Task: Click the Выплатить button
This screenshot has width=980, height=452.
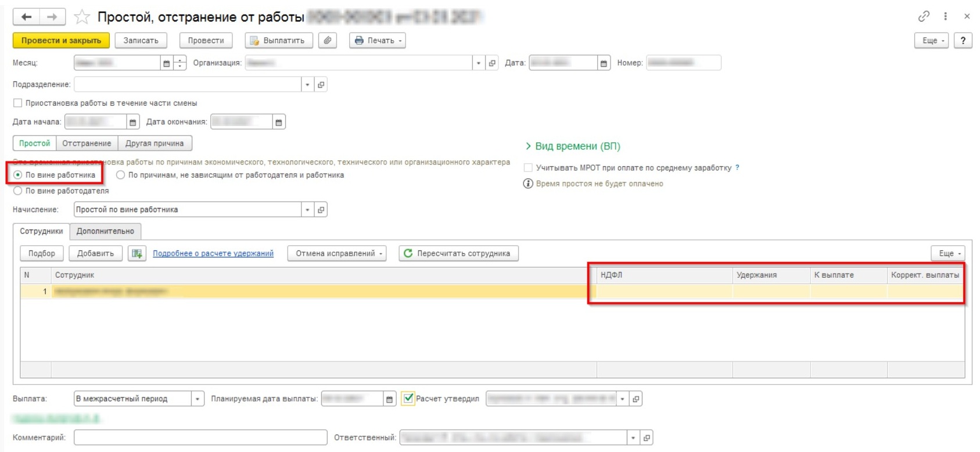Action: point(279,41)
